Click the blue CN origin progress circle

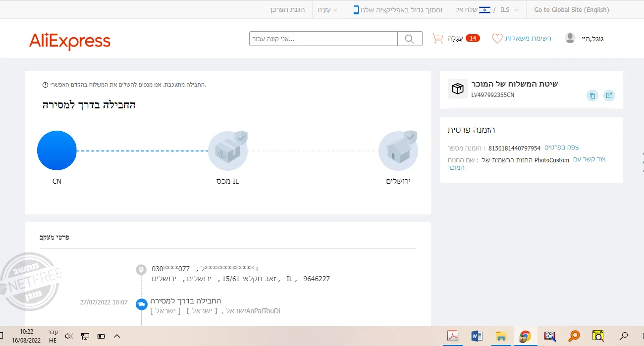tap(57, 150)
